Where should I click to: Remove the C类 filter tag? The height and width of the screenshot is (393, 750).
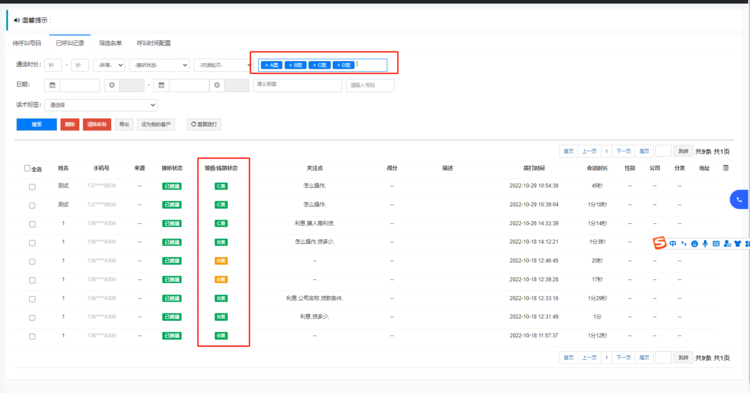[314, 65]
